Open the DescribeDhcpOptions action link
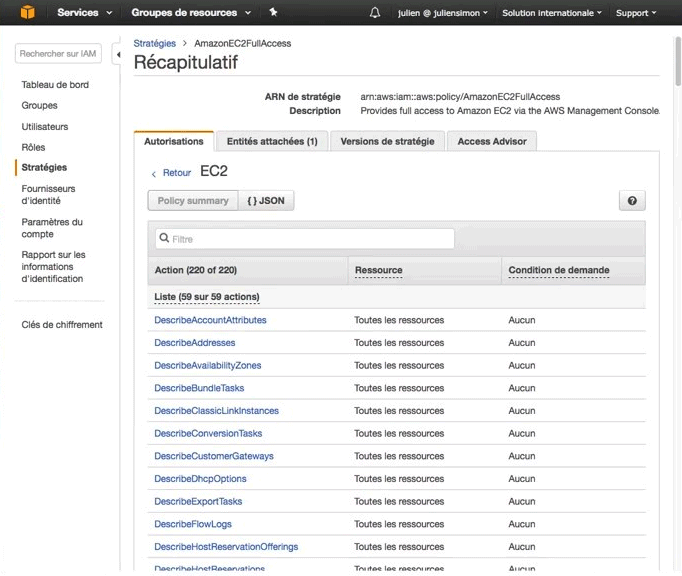The height and width of the screenshot is (576, 682). coord(200,479)
